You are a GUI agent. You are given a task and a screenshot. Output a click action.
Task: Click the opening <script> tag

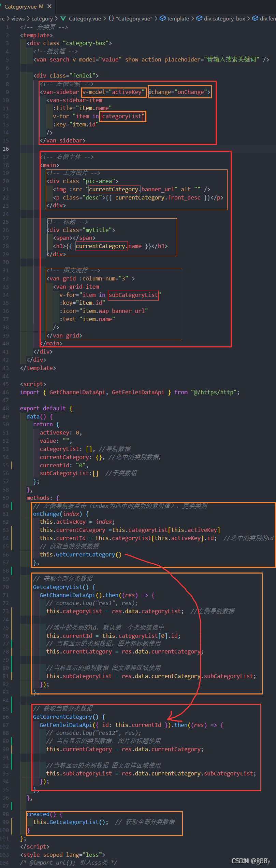click(x=33, y=384)
